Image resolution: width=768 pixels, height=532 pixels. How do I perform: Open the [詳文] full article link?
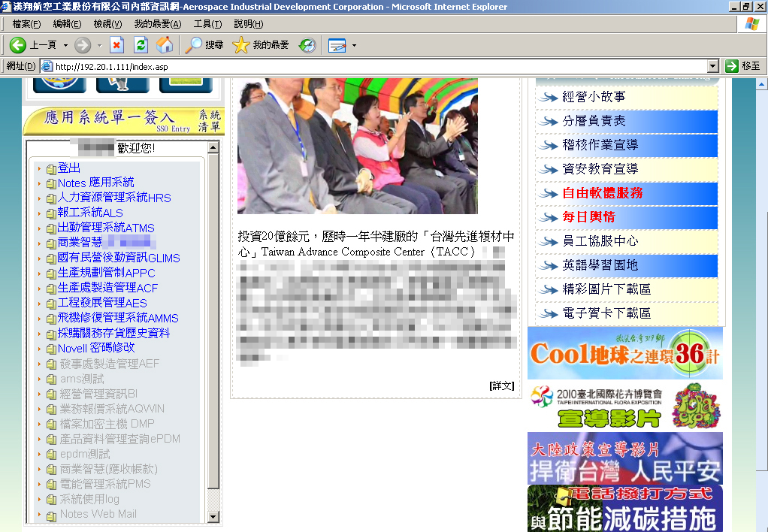[x=501, y=385]
